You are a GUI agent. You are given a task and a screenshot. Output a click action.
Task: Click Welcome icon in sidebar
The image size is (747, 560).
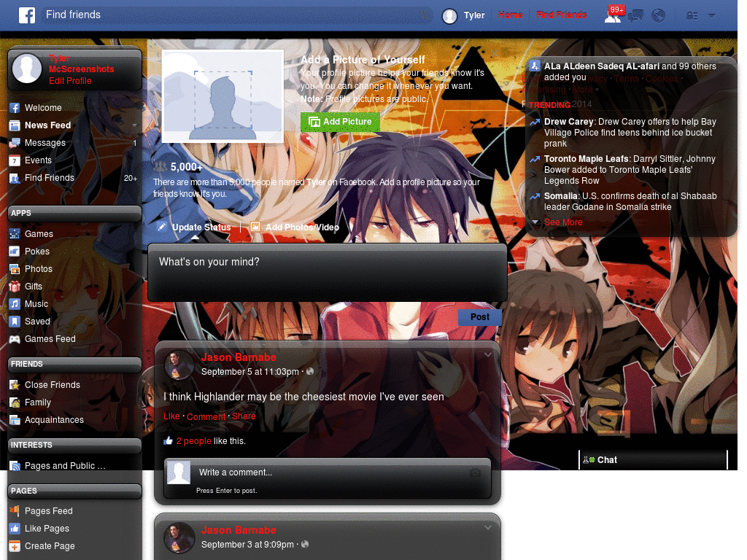15,108
